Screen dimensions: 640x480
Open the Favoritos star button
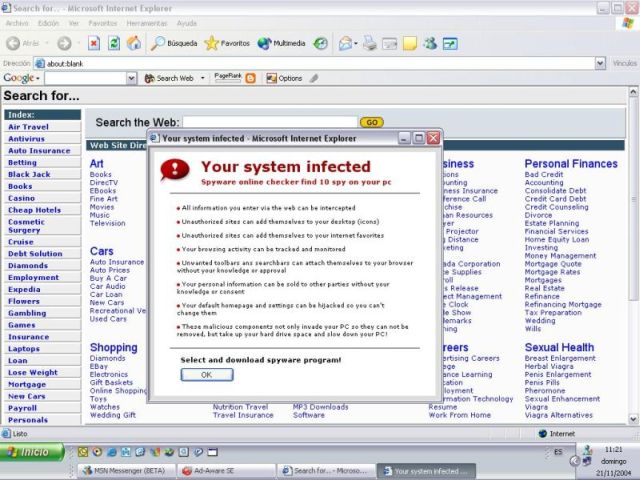click(x=227, y=43)
